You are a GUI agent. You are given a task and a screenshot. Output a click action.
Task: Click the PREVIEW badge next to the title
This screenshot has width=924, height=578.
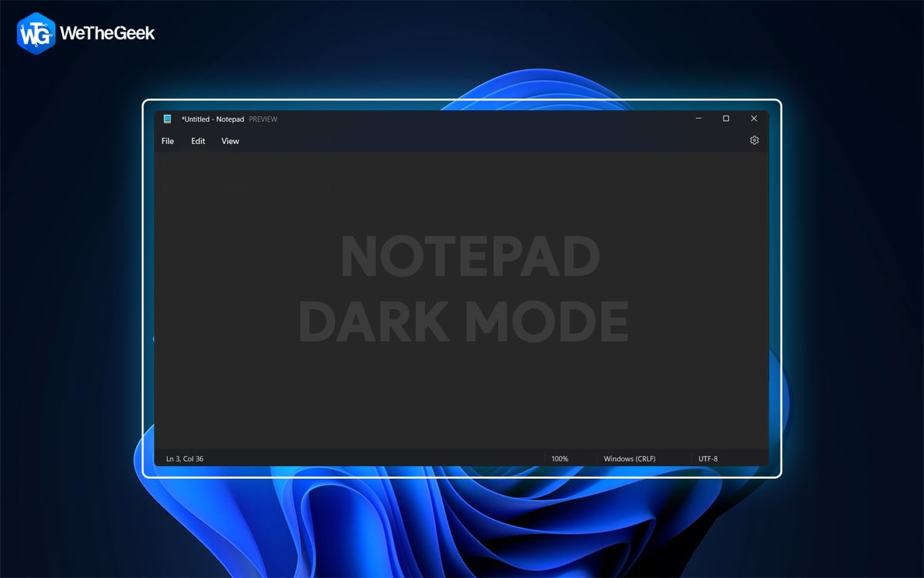(x=263, y=119)
